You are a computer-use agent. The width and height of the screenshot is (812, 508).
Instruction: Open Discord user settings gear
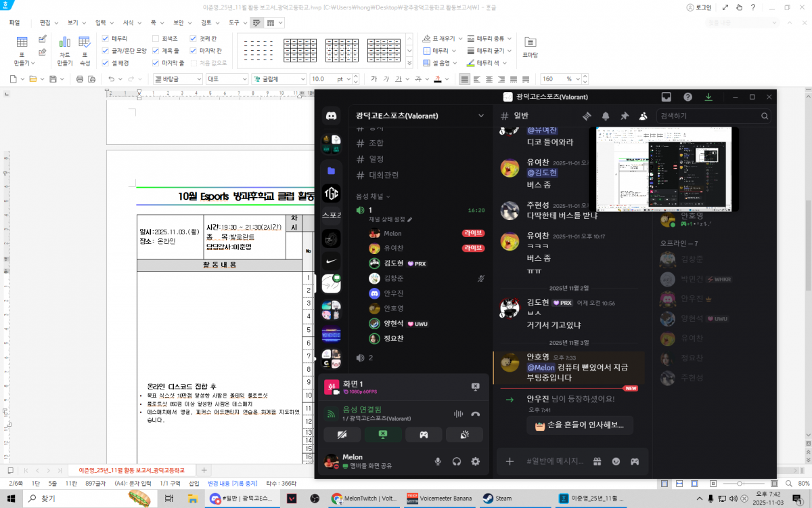476,462
